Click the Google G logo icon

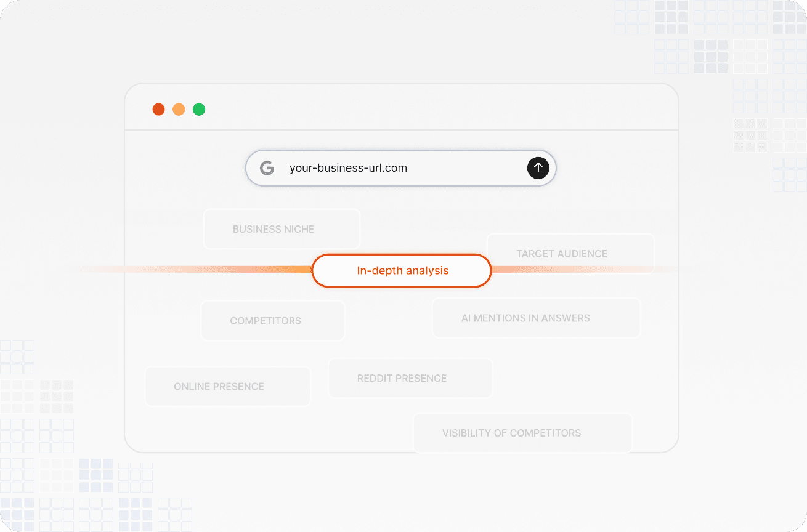coord(267,168)
